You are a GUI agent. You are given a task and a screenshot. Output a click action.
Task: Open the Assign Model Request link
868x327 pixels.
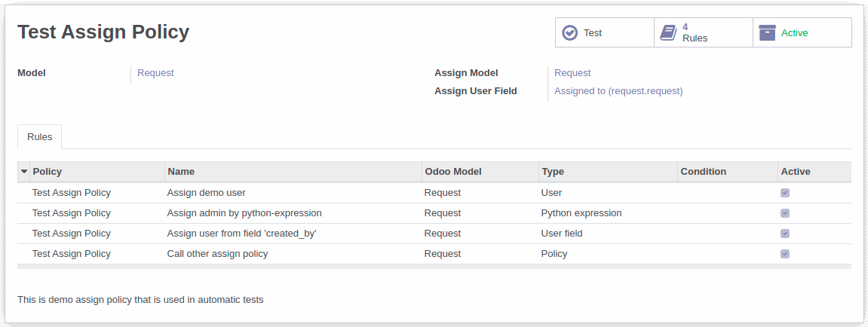pos(572,72)
